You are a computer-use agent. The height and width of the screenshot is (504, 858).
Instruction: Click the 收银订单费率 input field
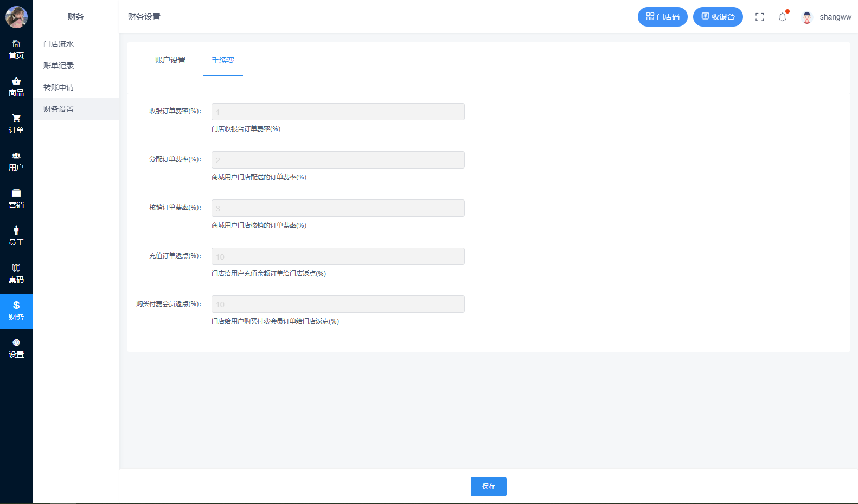tap(338, 112)
